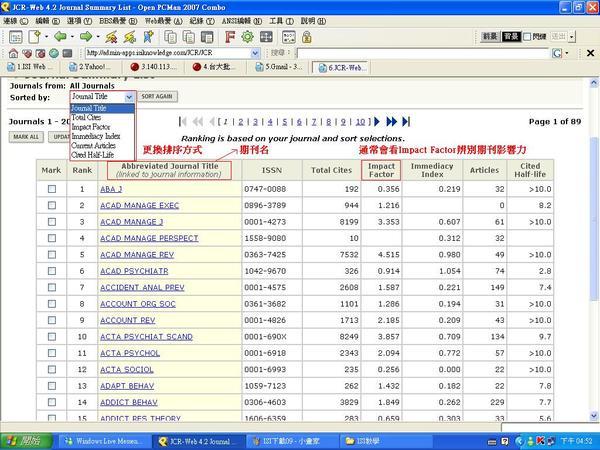Switch to tab 1.ISI Web
The image size is (600, 450).
click(31, 67)
